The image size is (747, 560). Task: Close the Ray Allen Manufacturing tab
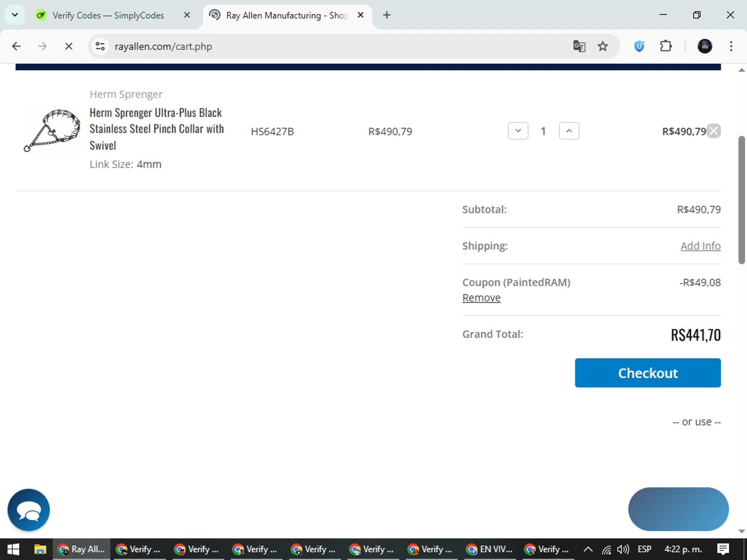pos(361,15)
